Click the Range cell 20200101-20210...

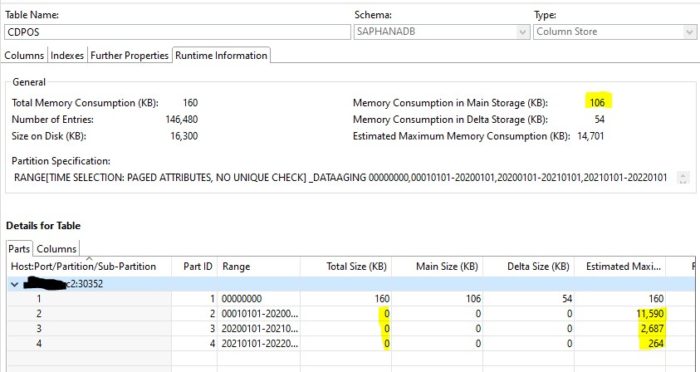260,329
